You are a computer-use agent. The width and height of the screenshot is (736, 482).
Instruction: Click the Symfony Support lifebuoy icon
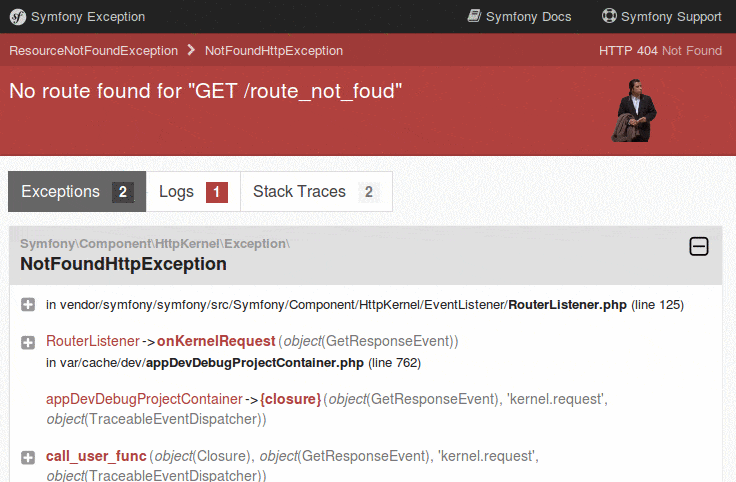609,15
